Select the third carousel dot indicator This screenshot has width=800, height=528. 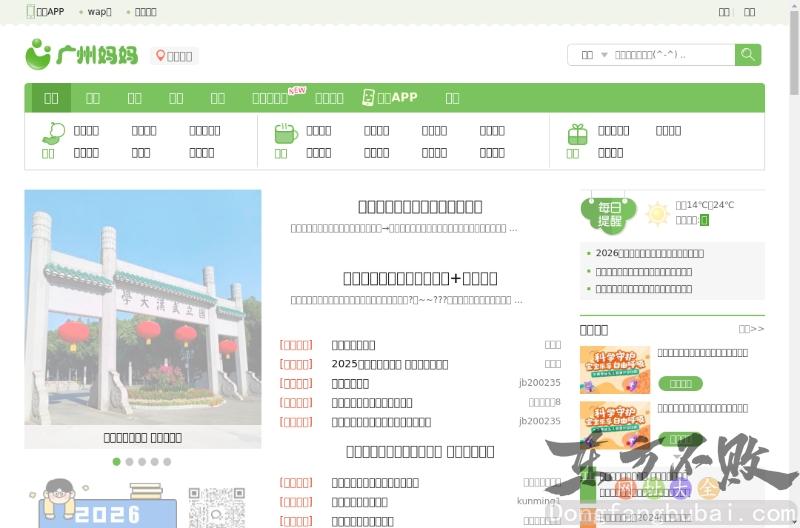click(142, 462)
